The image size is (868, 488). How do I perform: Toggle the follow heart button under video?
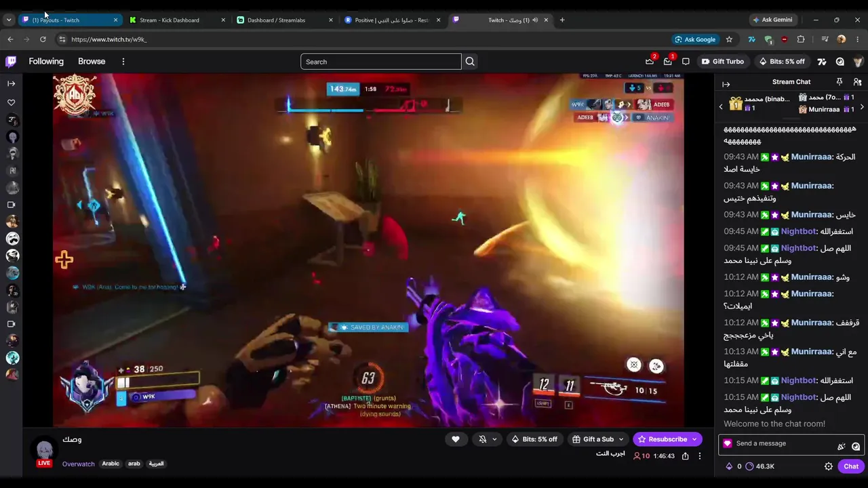pyautogui.click(x=456, y=439)
